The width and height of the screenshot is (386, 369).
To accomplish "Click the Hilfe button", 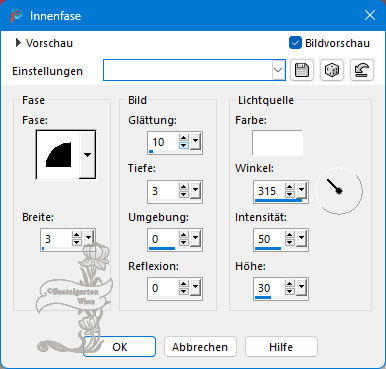I will [281, 347].
